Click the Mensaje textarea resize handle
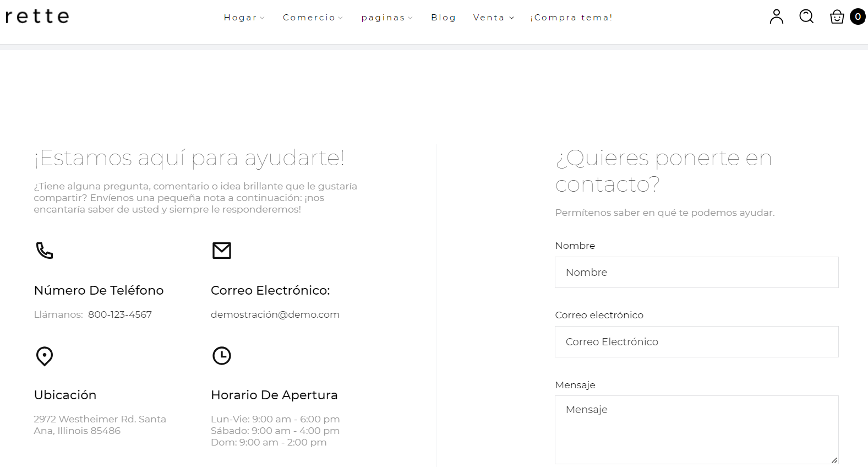This screenshot has width=868, height=467. click(x=834, y=460)
